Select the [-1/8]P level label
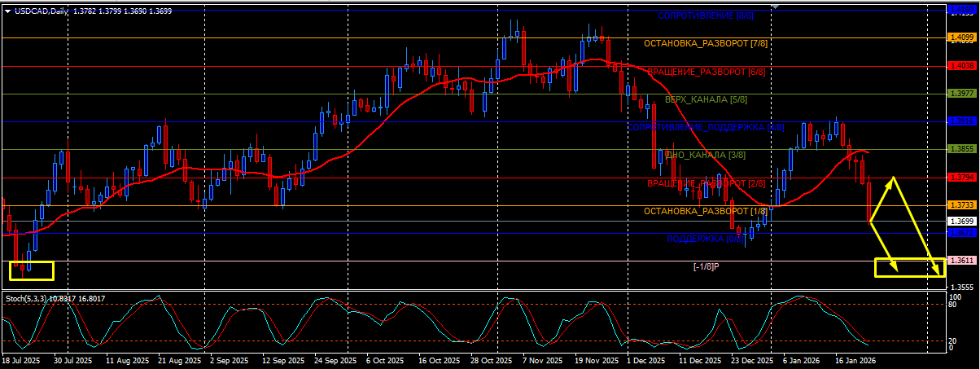The width and height of the screenshot is (980, 369). [x=707, y=267]
